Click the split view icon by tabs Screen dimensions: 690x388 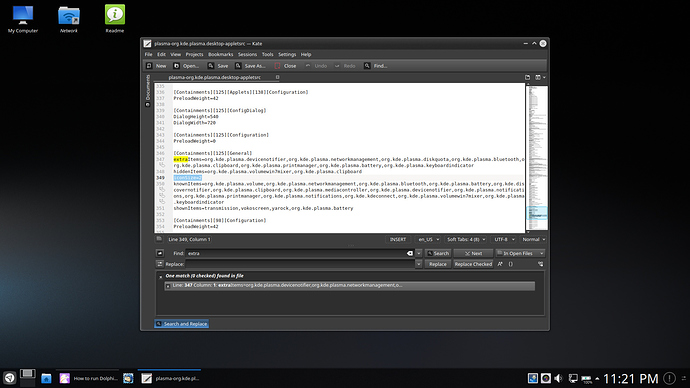click(538, 77)
